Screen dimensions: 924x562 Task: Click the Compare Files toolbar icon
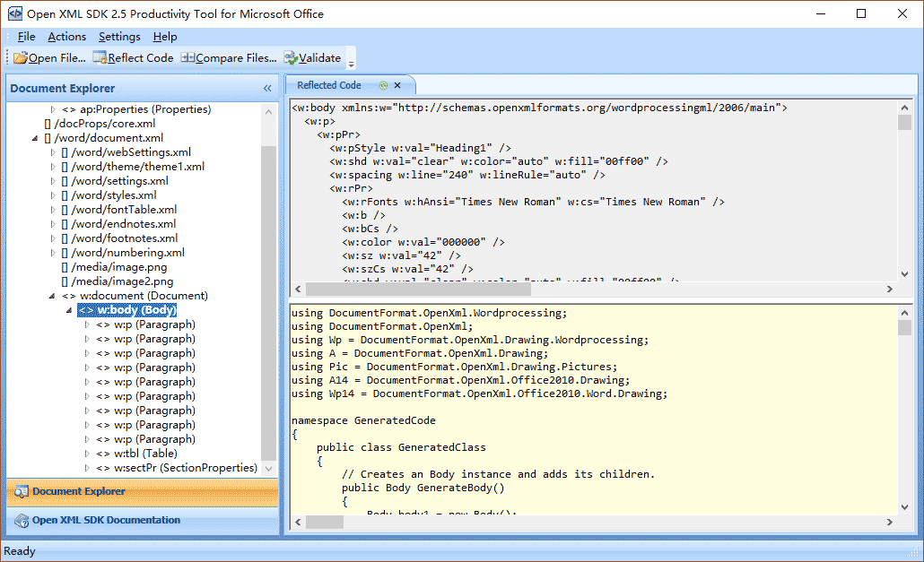click(187, 58)
